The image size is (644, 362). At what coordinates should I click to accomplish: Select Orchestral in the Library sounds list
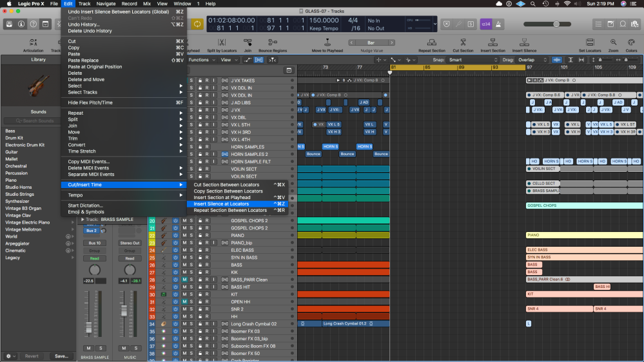(16, 166)
